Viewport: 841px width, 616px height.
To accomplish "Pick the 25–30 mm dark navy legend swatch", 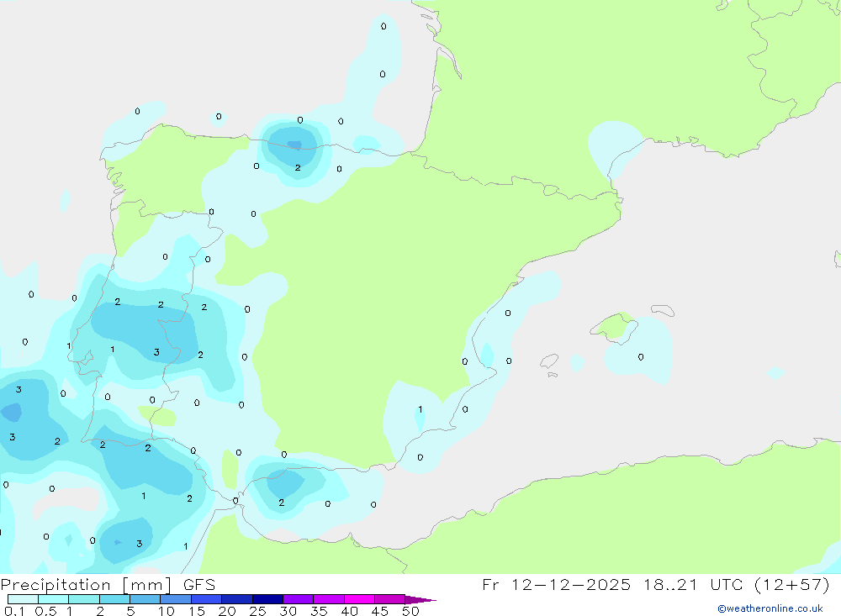I will pyautogui.click(x=267, y=599).
